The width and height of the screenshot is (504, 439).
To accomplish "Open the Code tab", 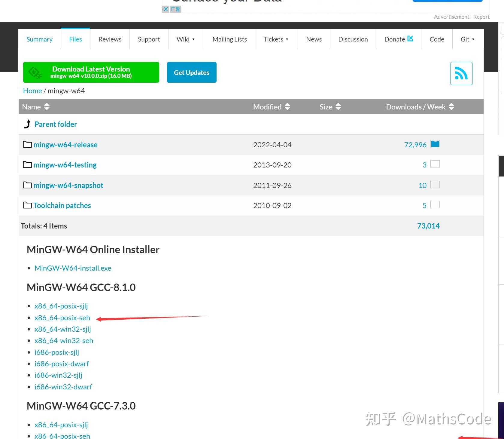I will coord(437,39).
